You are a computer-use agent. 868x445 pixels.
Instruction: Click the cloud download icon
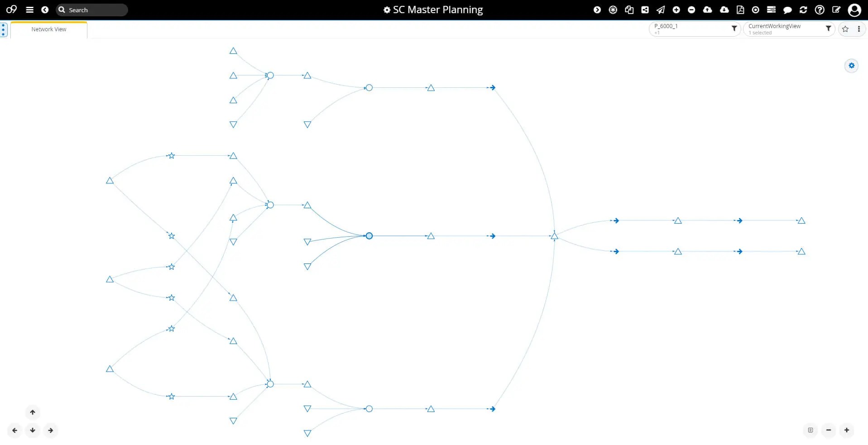[x=724, y=10]
